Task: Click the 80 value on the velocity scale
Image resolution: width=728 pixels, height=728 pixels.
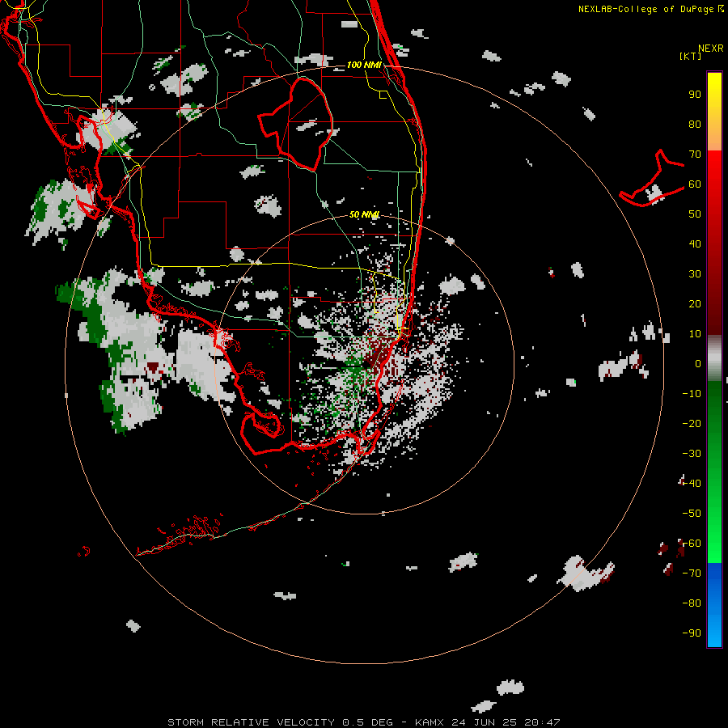Action: point(695,125)
